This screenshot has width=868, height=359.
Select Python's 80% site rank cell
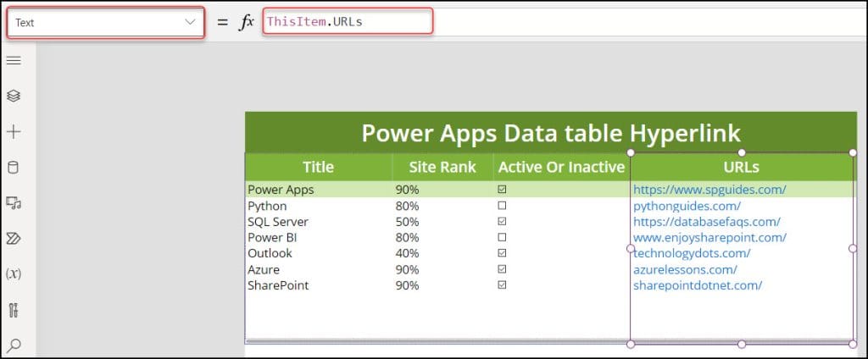pos(407,206)
